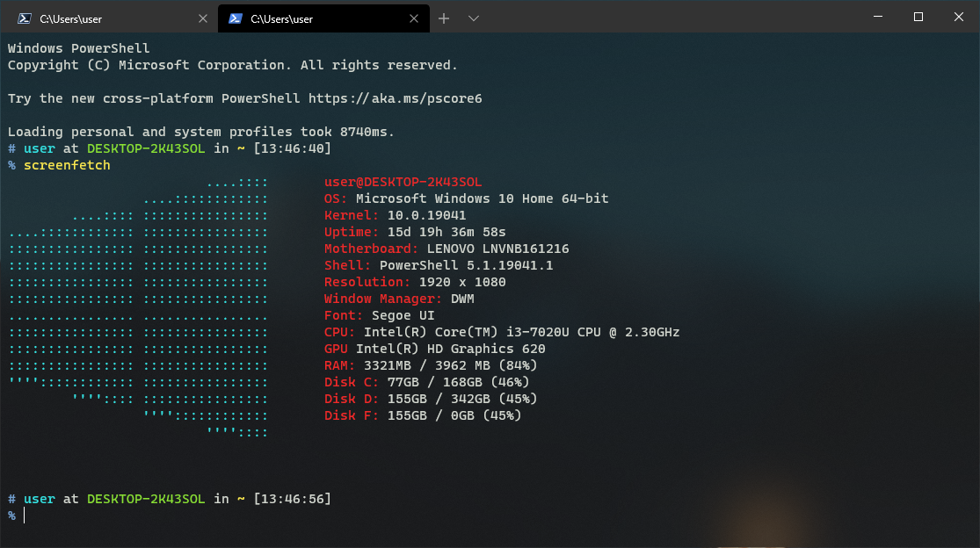The height and width of the screenshot is (548, 980).
Task: Click the OS value "Microsoft Windows 10 Home 64-bit"
Action: pyautogui.click(x=482, y=199)
